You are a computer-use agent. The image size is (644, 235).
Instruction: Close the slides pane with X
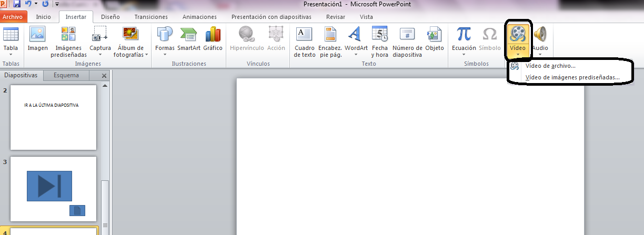104,76
